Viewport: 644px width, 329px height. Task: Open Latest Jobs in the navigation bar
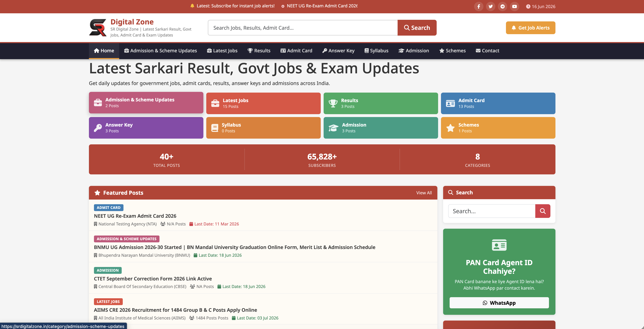[222, 51]
